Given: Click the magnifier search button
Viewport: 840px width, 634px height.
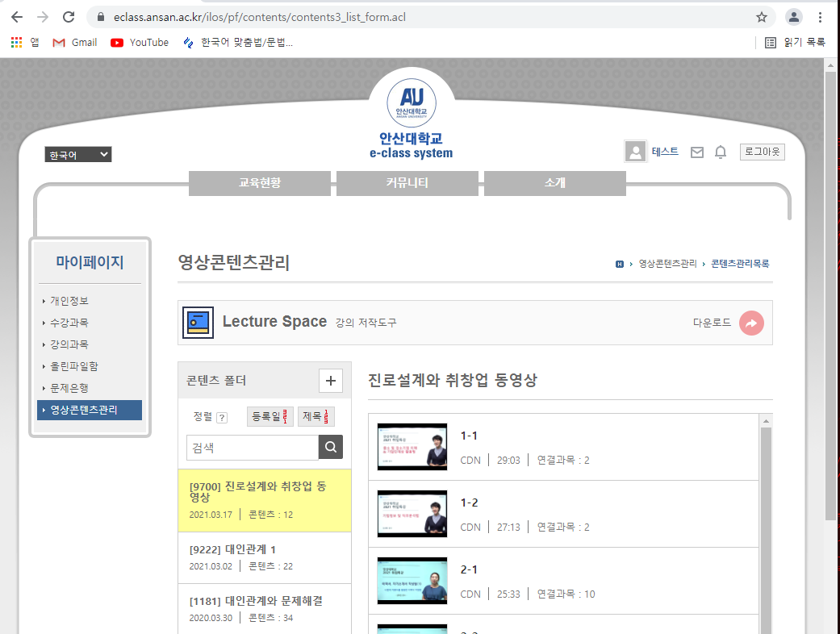Looking at the screenshot, I should [x=331, y=447].
